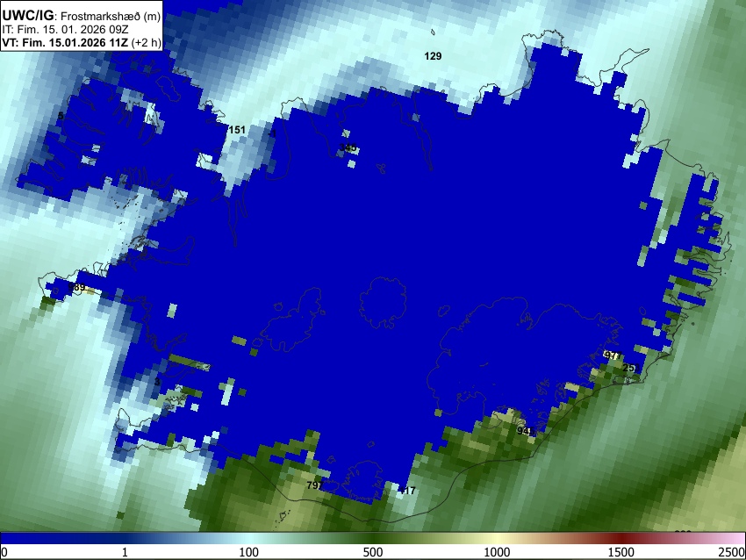Click the 1 label on the color scale
Screen dimensions: 746x560
(x=125, y=552)
